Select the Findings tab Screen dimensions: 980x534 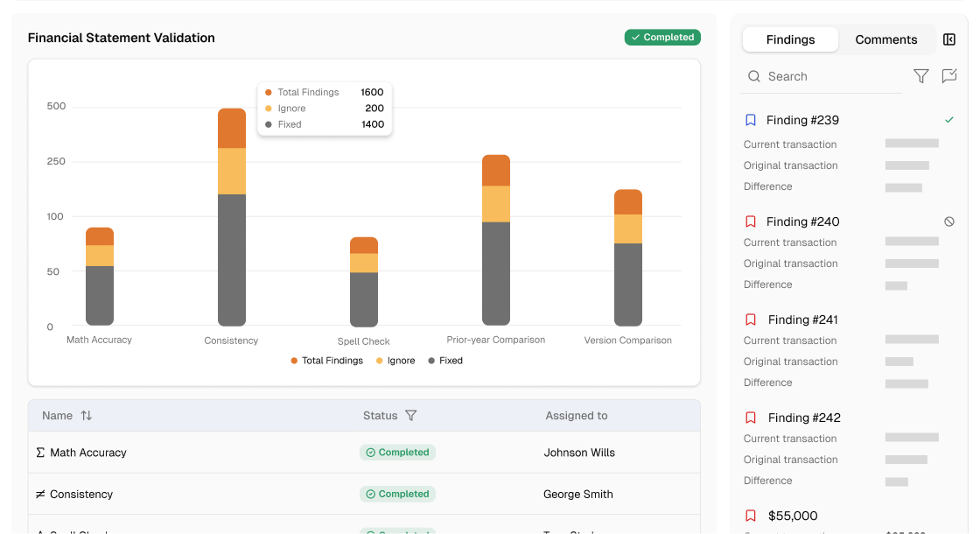(790, 39)
